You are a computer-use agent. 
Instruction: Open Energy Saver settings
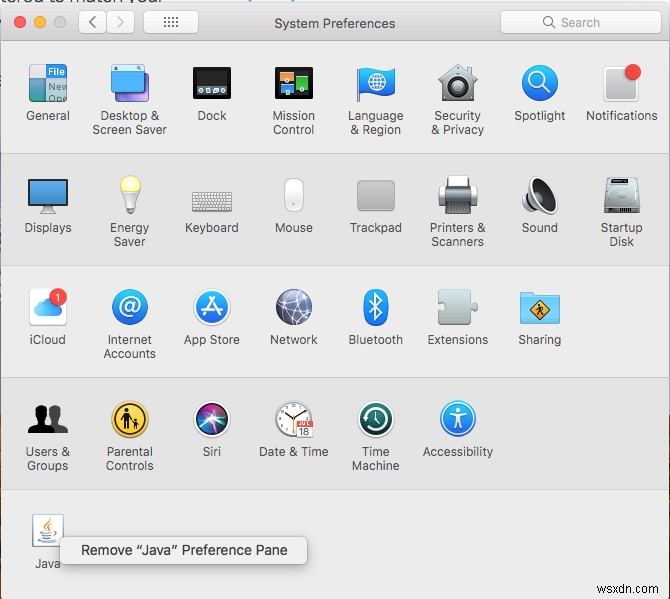(129, 194)
